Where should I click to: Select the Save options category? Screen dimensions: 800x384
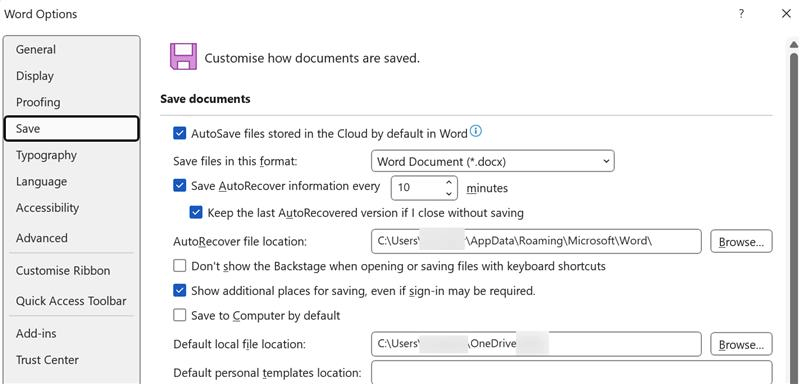click(71, 129)
